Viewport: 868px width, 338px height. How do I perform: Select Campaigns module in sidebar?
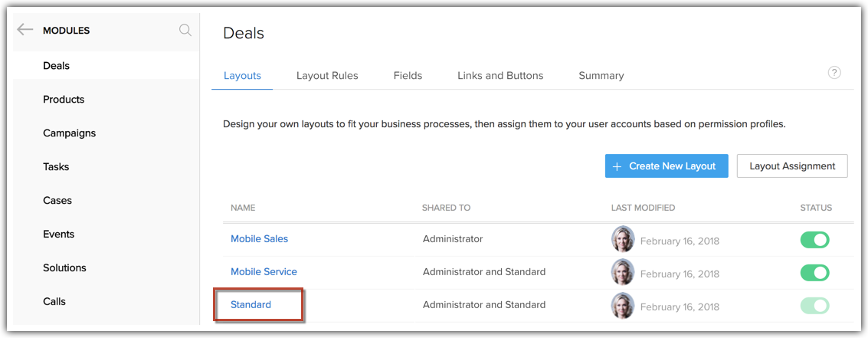pyautogui.click(x=69, y=133)
